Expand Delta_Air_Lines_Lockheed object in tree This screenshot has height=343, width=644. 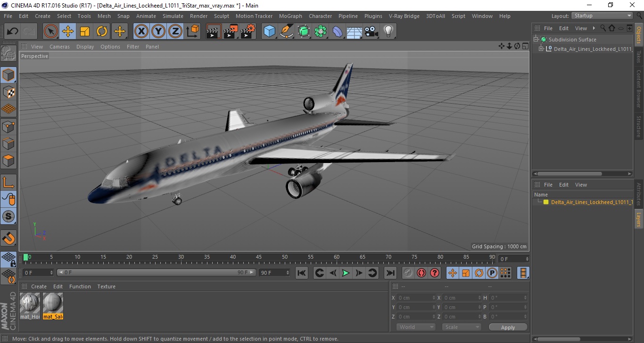click(541, 49)
